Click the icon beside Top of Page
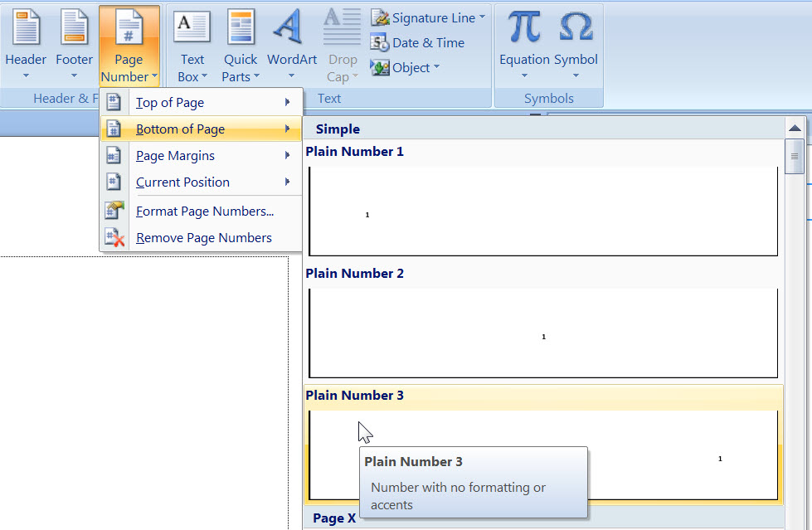 coord(114,102)
